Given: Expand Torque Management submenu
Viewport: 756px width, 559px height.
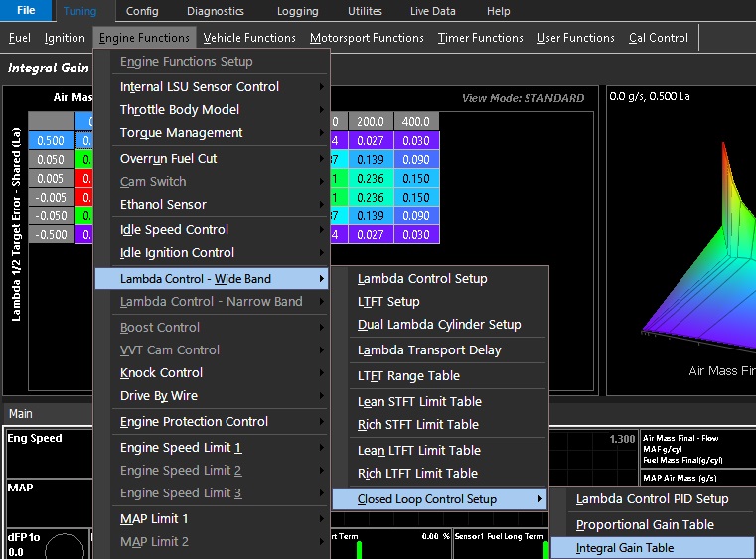Looking at the screenshot, I should (x=213, y=132).
